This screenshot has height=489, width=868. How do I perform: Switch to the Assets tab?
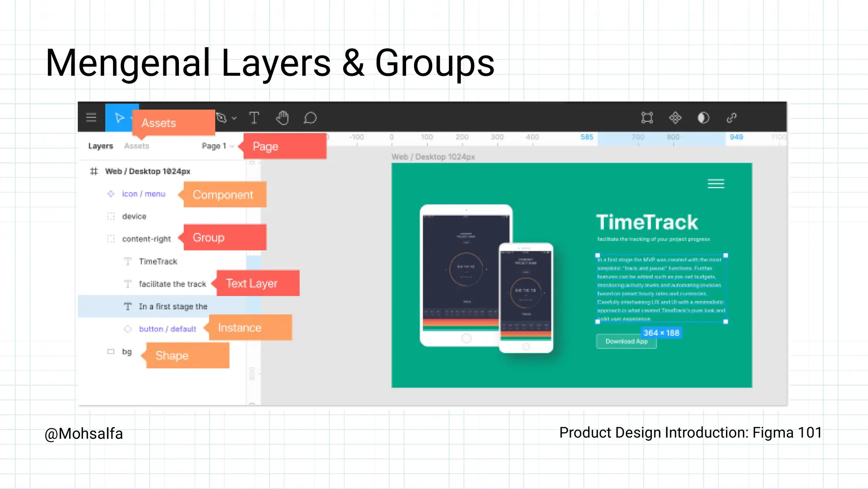pyautogui.click(x=136, y=146)
